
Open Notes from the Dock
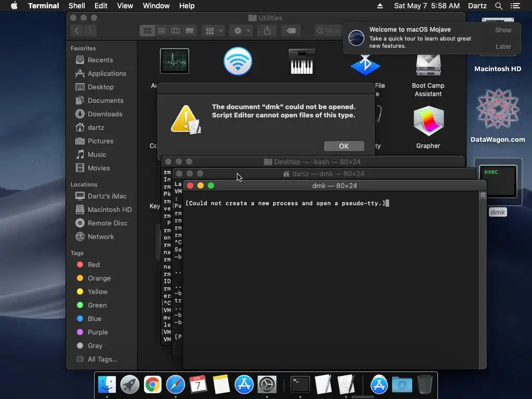click(x=221, y=385)
